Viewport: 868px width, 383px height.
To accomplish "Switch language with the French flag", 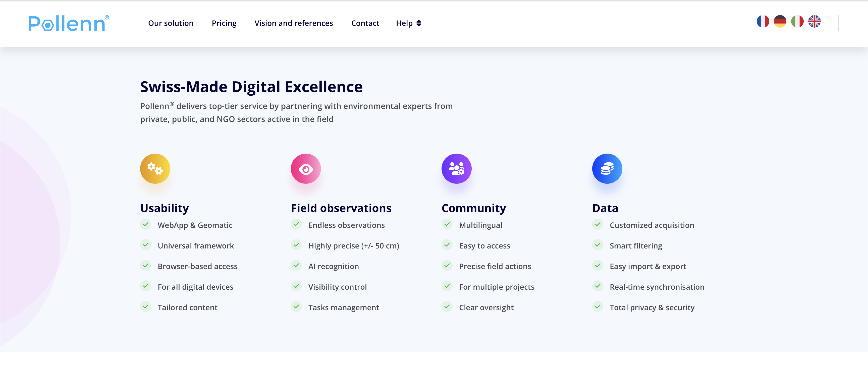I will 763,22.
